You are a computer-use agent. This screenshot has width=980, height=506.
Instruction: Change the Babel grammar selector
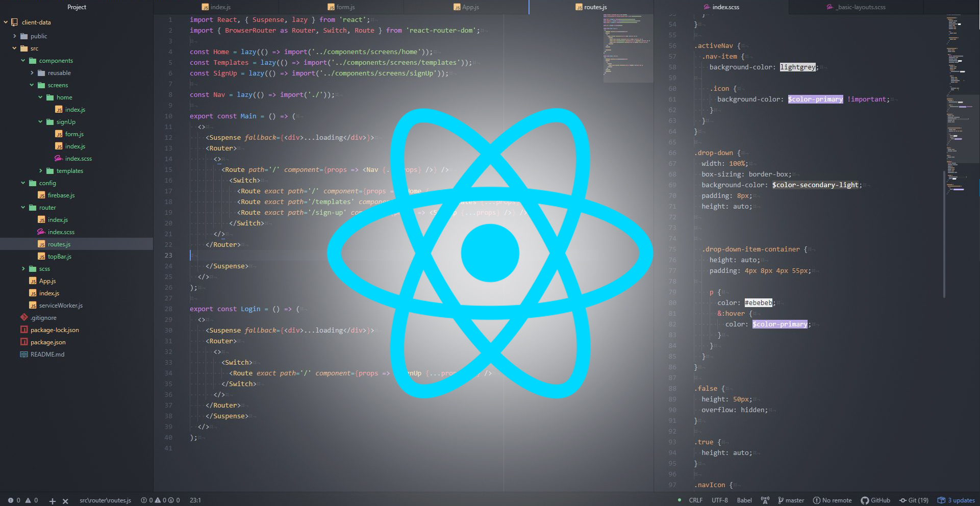(x=744, y=500)
